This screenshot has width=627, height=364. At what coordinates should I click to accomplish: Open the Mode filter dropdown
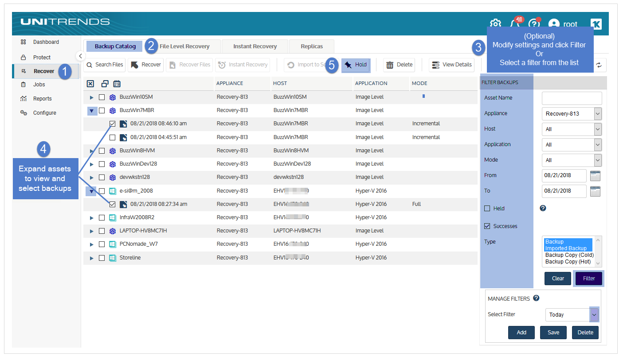572,160
